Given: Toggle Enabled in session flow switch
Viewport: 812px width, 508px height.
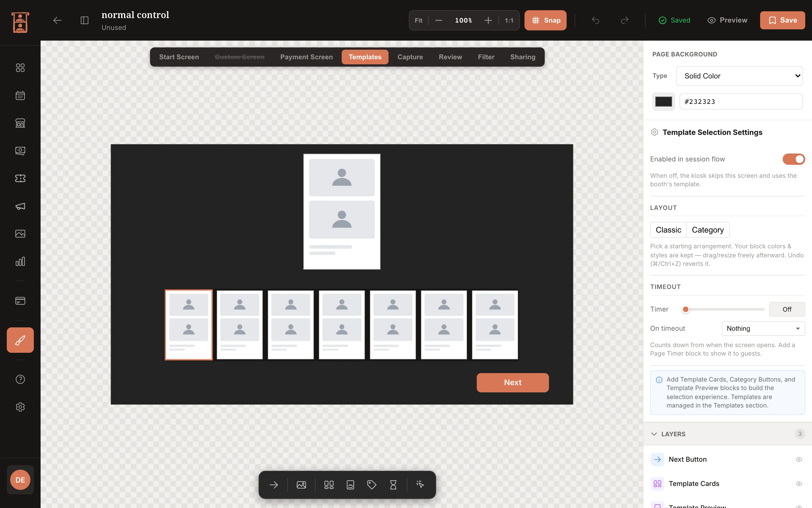Looking at the screenshot, I should coord(794,159).
